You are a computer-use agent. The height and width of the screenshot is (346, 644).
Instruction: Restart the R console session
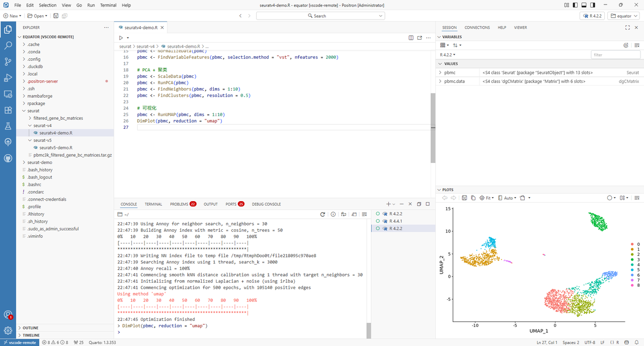click(x=323, y=214)
